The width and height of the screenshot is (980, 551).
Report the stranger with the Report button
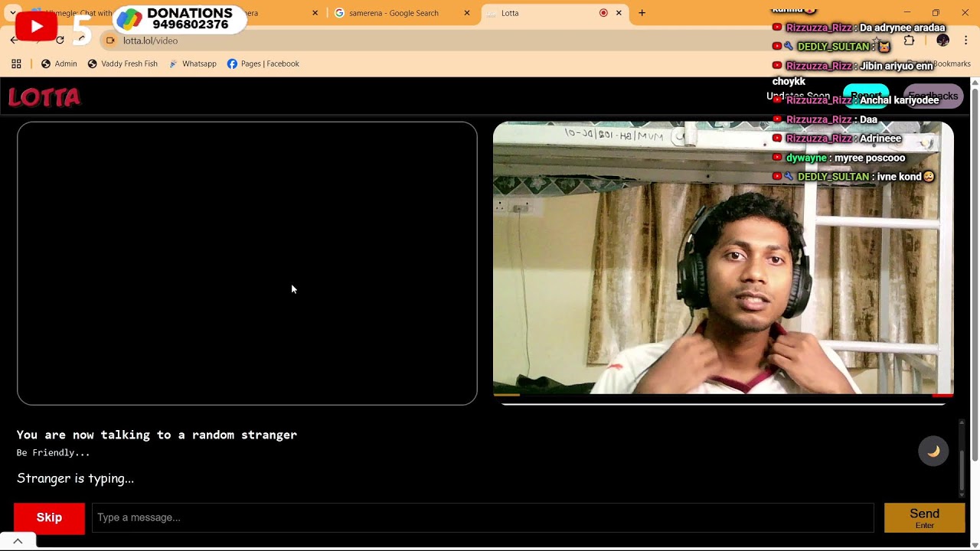[866, 96]
